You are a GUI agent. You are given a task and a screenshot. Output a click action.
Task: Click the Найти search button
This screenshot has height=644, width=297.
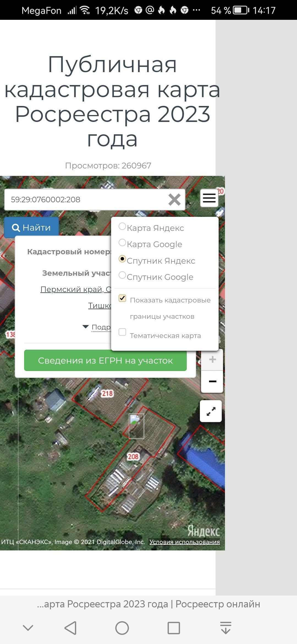click(31, 227)
